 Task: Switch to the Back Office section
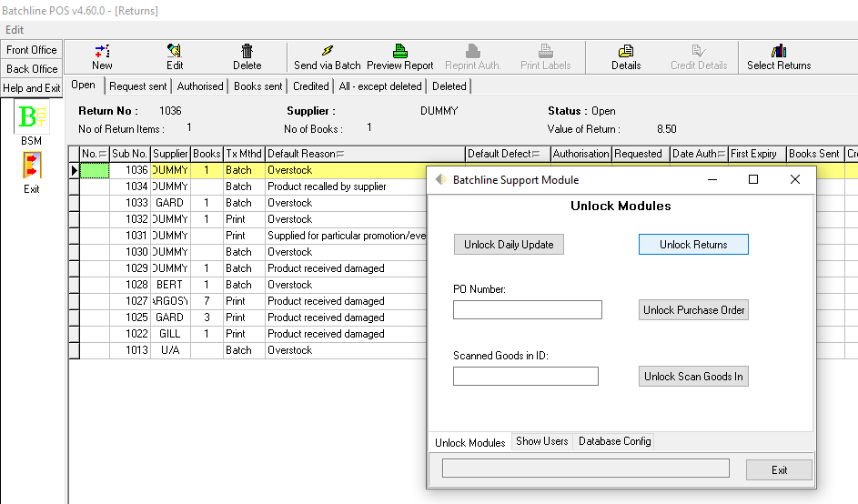click(x=32, y=69)
